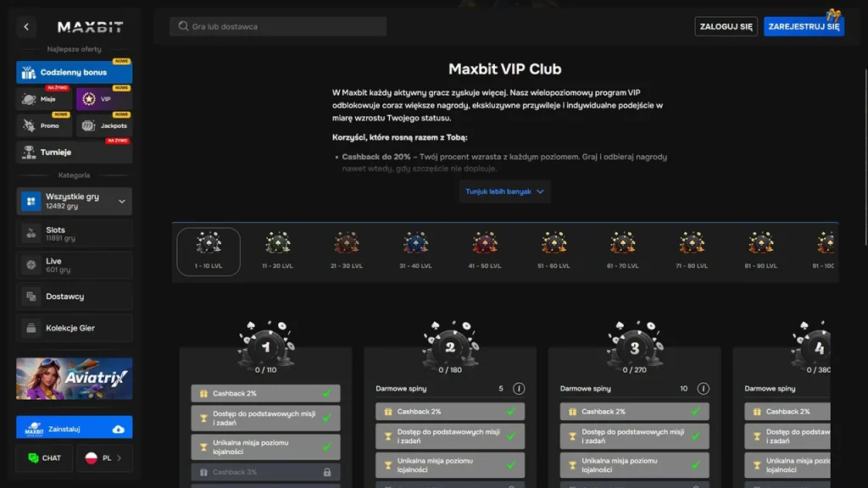The height and width of the screenshot is (488, 868).
Task: Open Codzienny bonus
Action: coord(74,73)
